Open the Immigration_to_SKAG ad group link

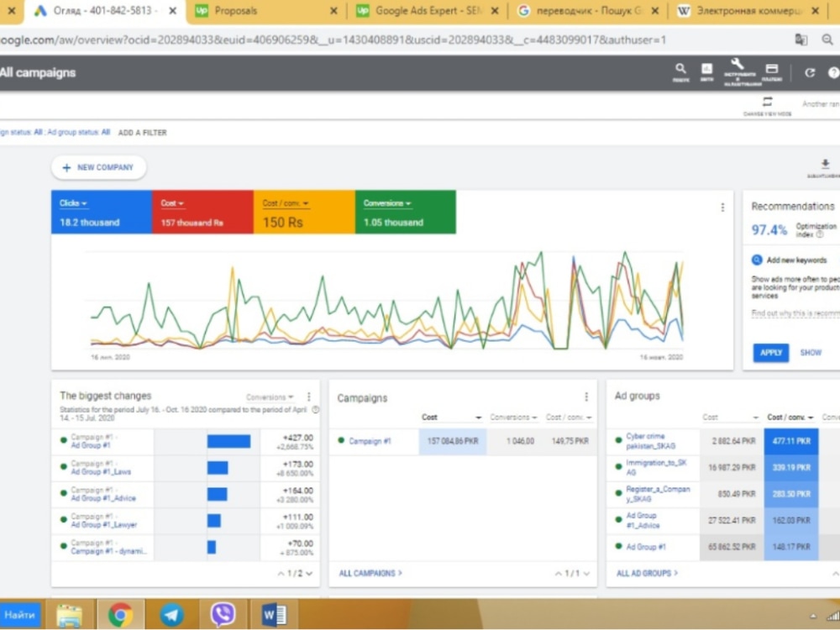(x=656, y=467)
